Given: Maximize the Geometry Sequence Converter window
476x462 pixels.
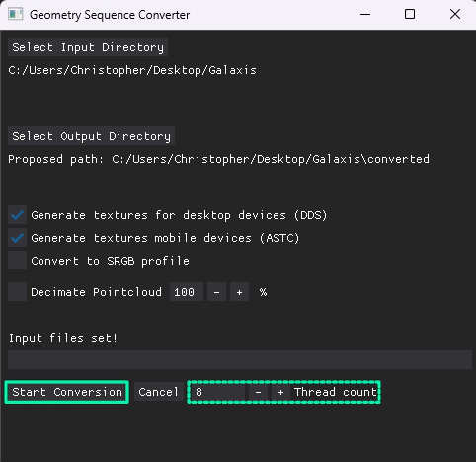Looking at the screenshot, I should click(x=410, y=15).
